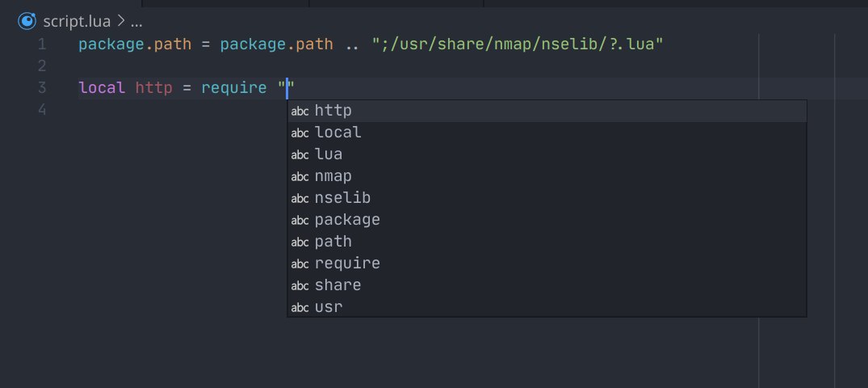Choose 'usr' from the suggestion list
This screenshot has width=868, height=388.
pyautogui.click(x=547, y=307)
